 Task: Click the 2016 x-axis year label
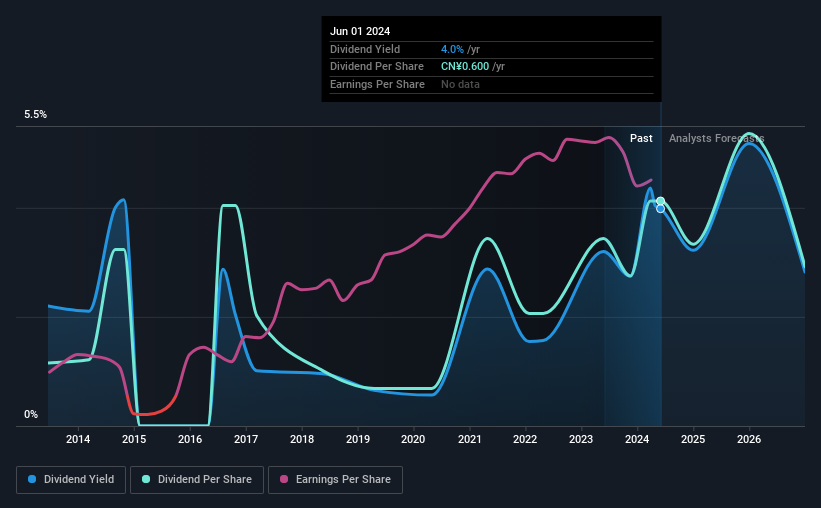click(190, 439)
